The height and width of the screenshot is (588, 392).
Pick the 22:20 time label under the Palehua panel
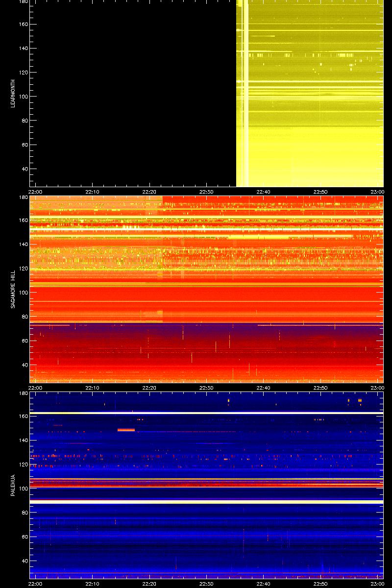tap(149, 584)
